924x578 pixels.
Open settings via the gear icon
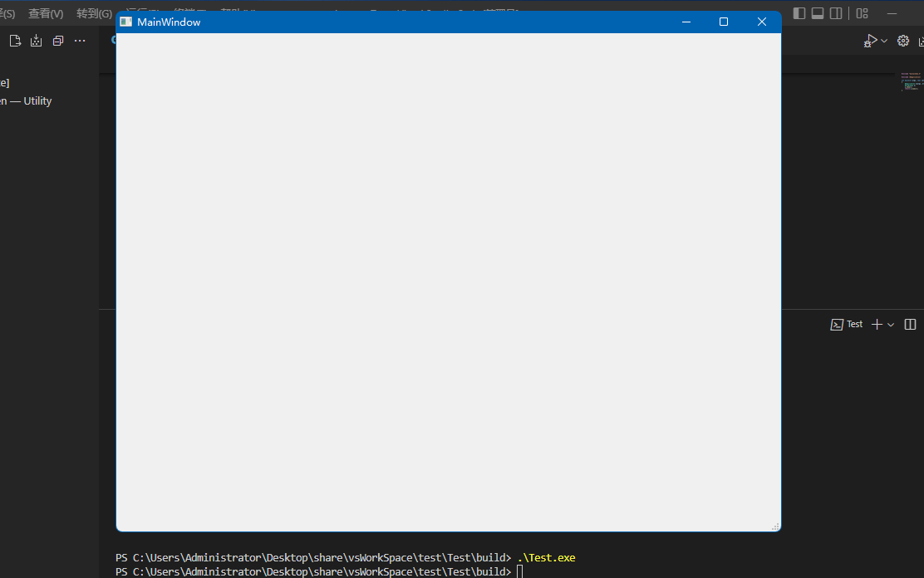(x=903, y=40)
